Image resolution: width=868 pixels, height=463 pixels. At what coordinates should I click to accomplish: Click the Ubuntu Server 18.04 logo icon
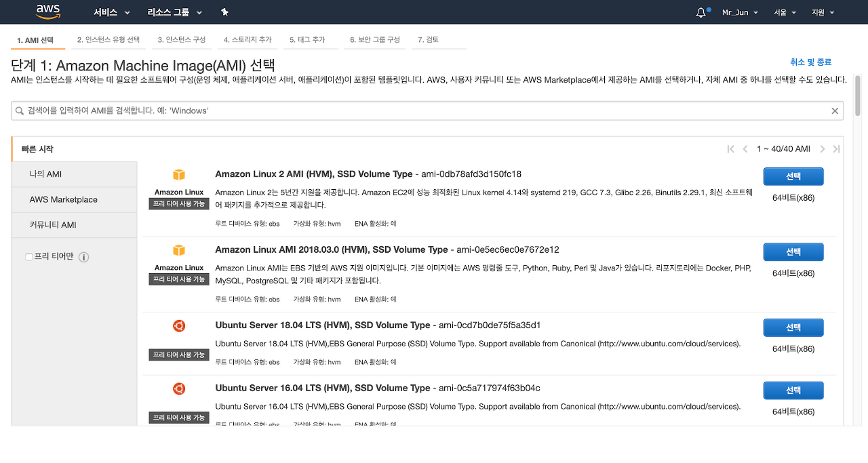tap(178, 325)
